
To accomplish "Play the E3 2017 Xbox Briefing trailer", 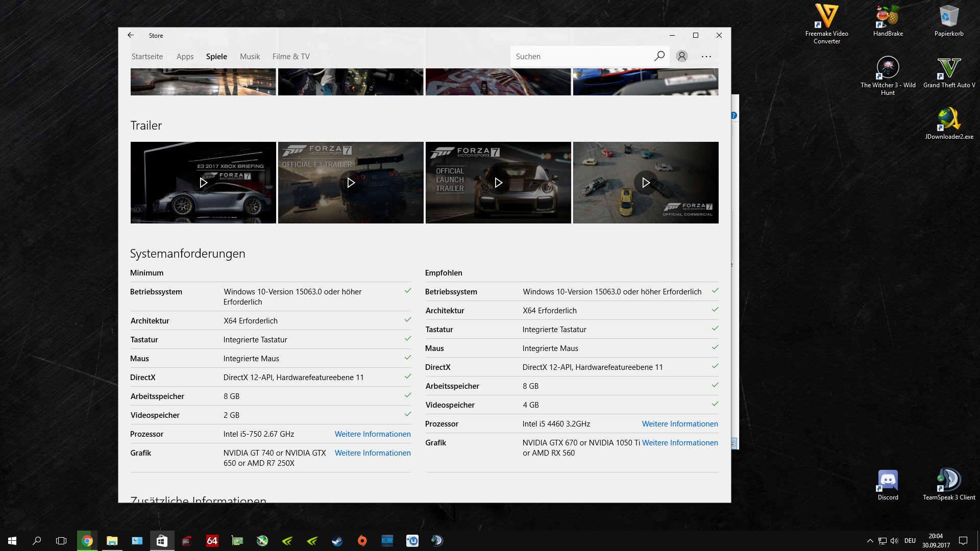I will (203, 183).
